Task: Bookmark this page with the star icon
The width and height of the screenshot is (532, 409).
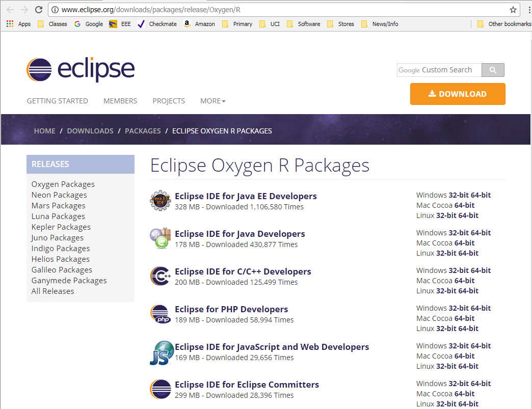Action: click(514, 9)
